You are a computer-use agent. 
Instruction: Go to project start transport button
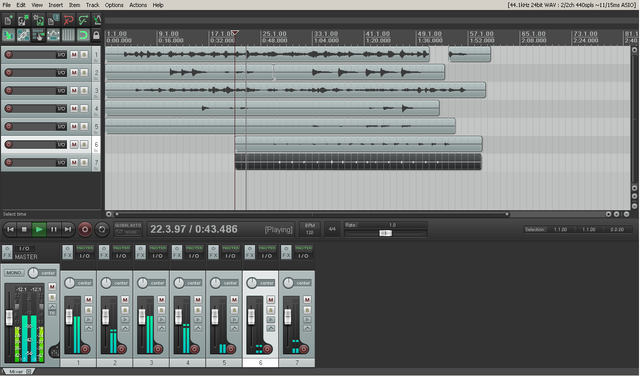(10, 229)
